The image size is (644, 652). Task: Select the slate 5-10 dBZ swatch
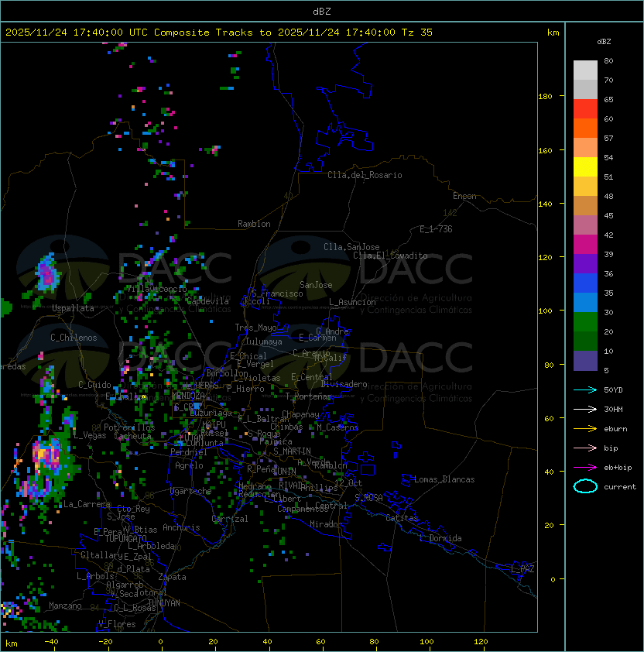tap(585, 361)
